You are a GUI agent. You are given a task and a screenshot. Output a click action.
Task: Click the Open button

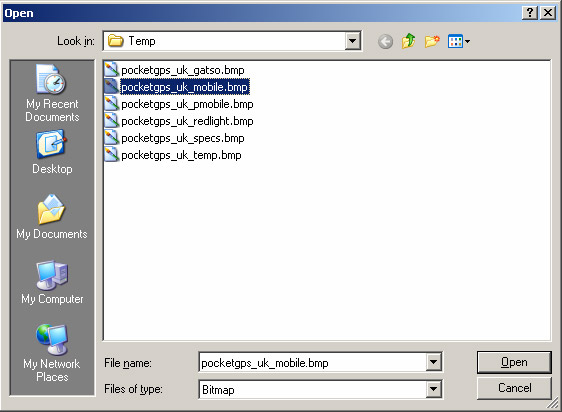pos(514,362)
